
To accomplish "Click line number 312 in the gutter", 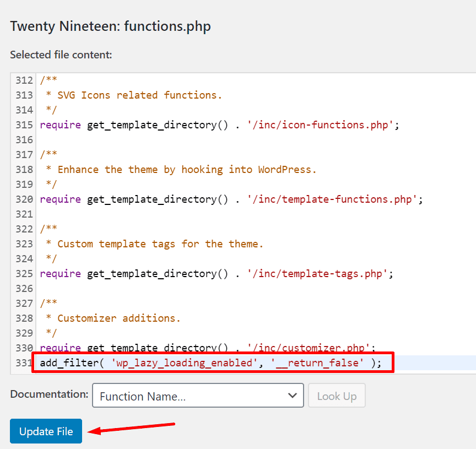I will pyautogui.click(x=24, y=80).
